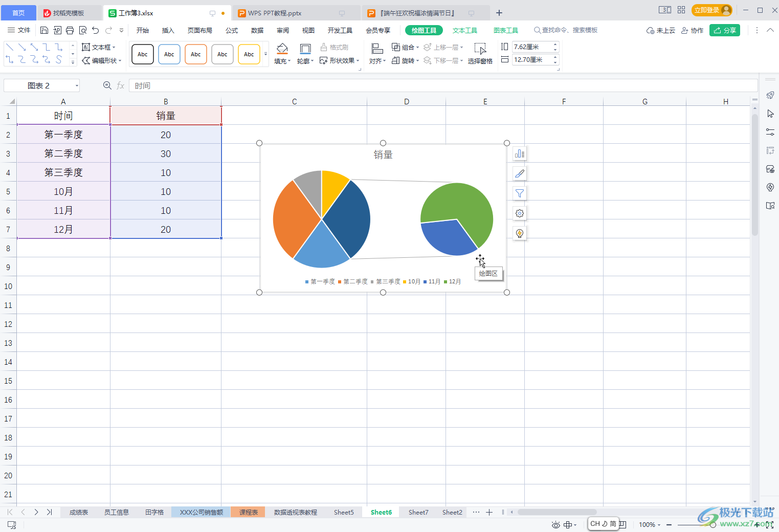Redo the last action
This screenshot has height=532, width=779.
108,30
